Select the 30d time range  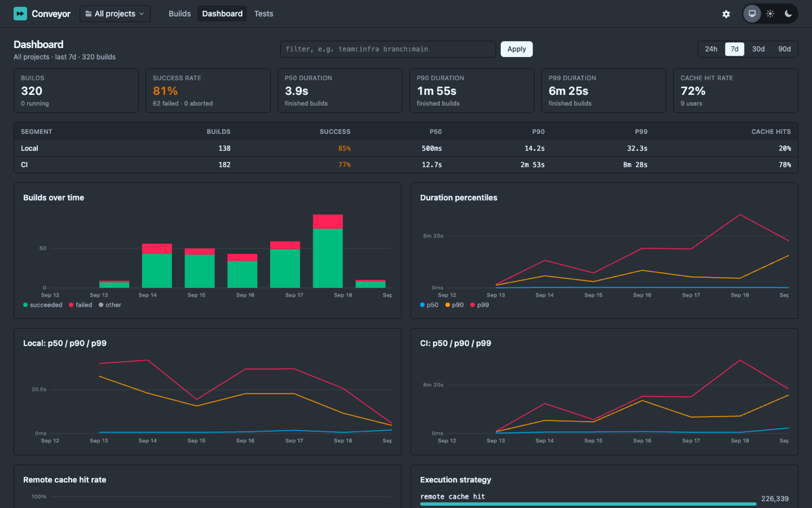pyautogui.click(x=759, y=49)
